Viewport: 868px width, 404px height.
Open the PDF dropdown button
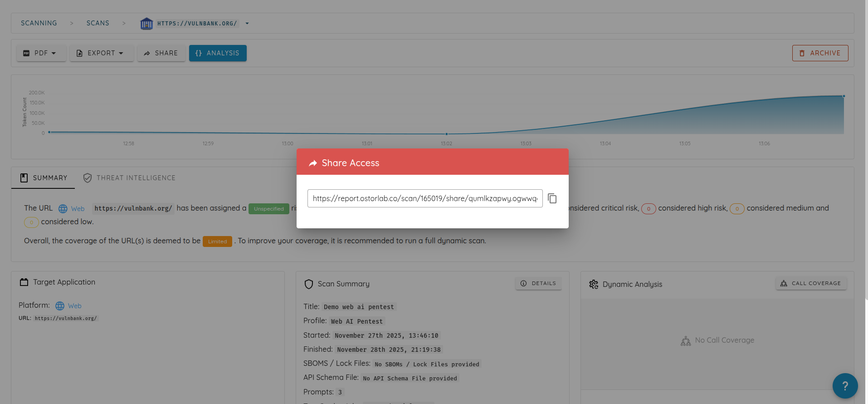point(41,53)
